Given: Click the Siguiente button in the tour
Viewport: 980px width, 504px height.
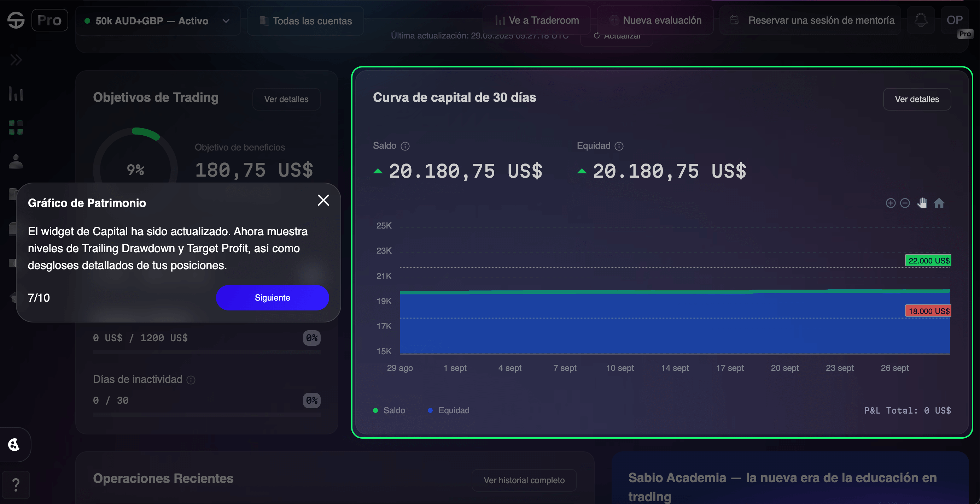Looking at the screenshot, I should click(272, 298).
